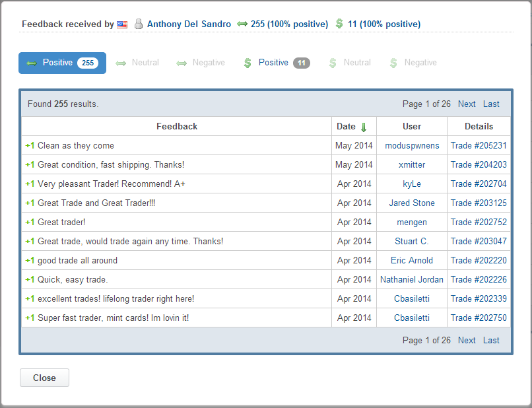Click the US flag icon in header
The width and height of the screenshot is (532, 408).
pyautogui.click(x=122, y=24)
